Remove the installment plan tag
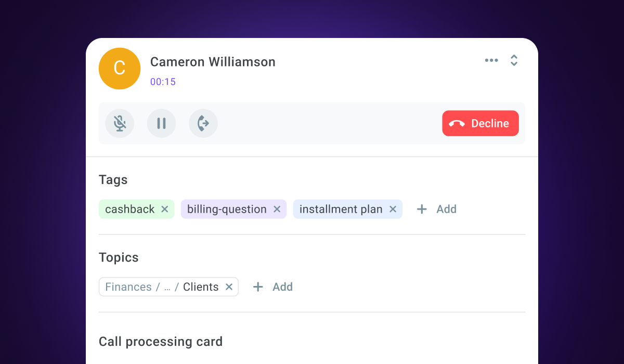624x364 pixels. (393, 209)
